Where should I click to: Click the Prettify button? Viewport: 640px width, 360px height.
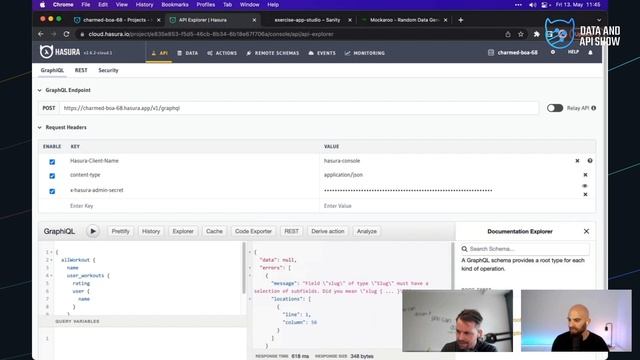click(x=120, y=231)
